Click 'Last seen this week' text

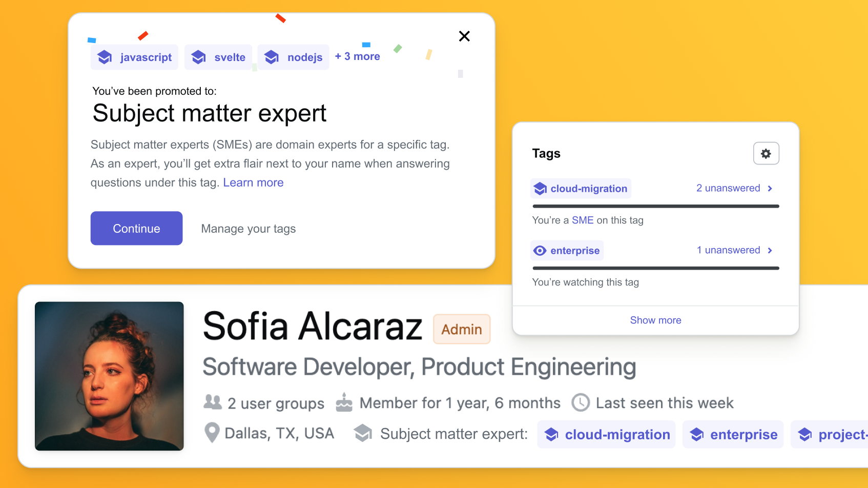(665, 403)
